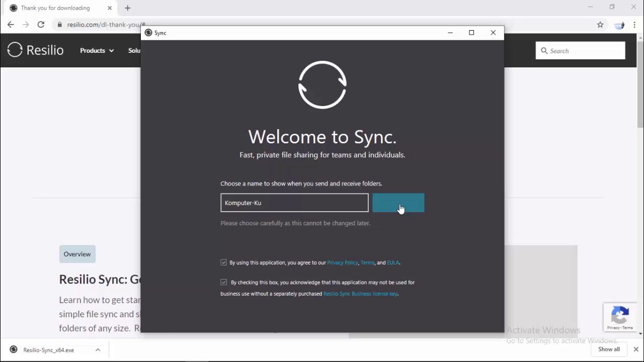Bookmark this page with the star icon
The height and width of the screenshot is (362, 644).
[600, 25]
